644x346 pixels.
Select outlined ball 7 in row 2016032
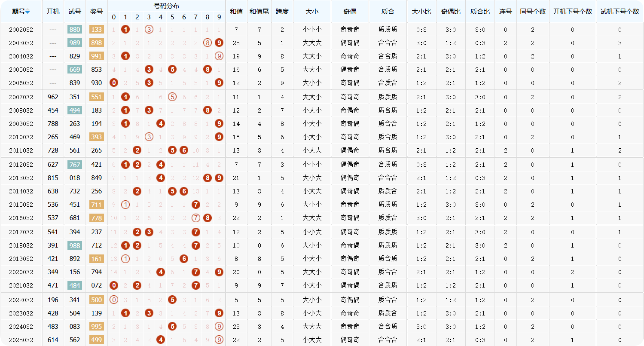coord(196,218)
